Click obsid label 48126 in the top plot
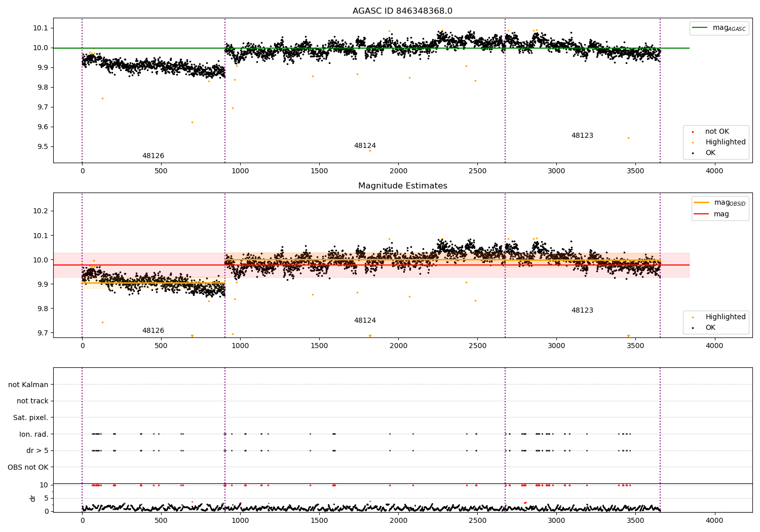Image resolution: width=760 pixels, height=532 pixels. coord(153,156)
